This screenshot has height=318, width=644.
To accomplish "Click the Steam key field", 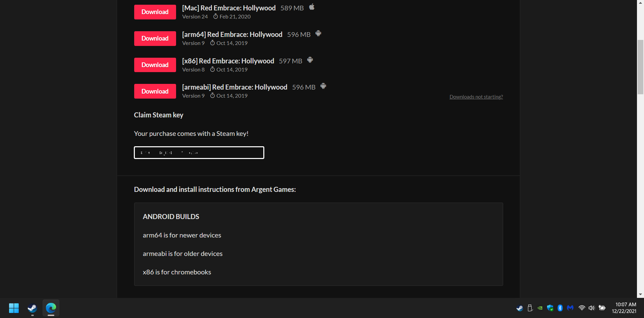I will [199, 153].
